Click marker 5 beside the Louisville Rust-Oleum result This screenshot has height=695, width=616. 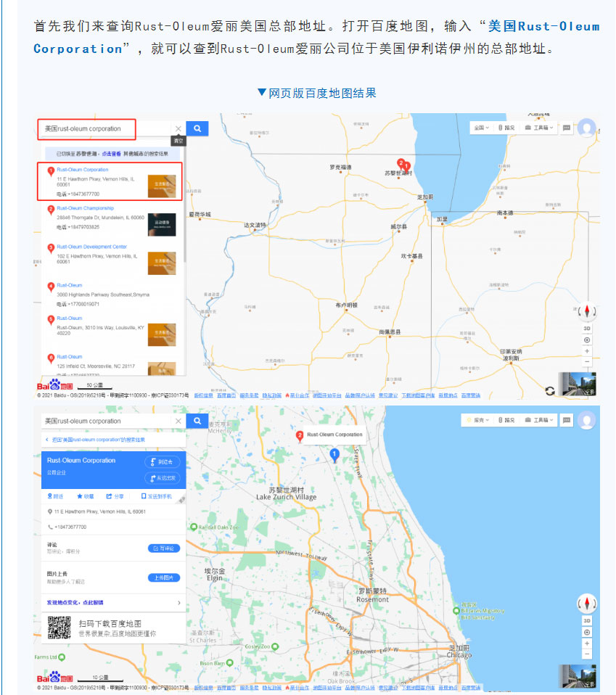51,320
